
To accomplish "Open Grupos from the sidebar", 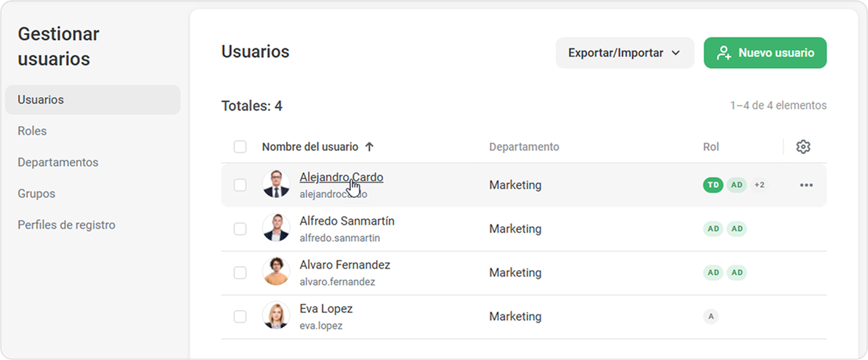I will [x=36, y=194].
